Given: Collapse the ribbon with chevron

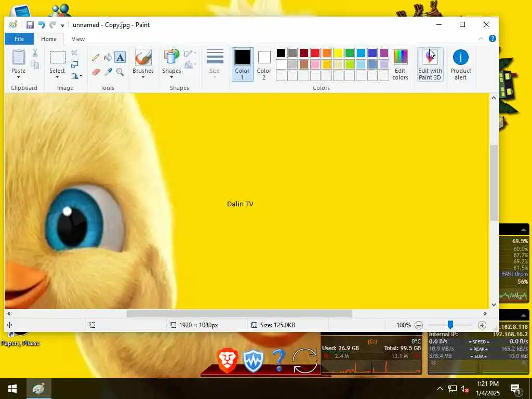Looking at the screenshot, I should [x=481, y=38].
